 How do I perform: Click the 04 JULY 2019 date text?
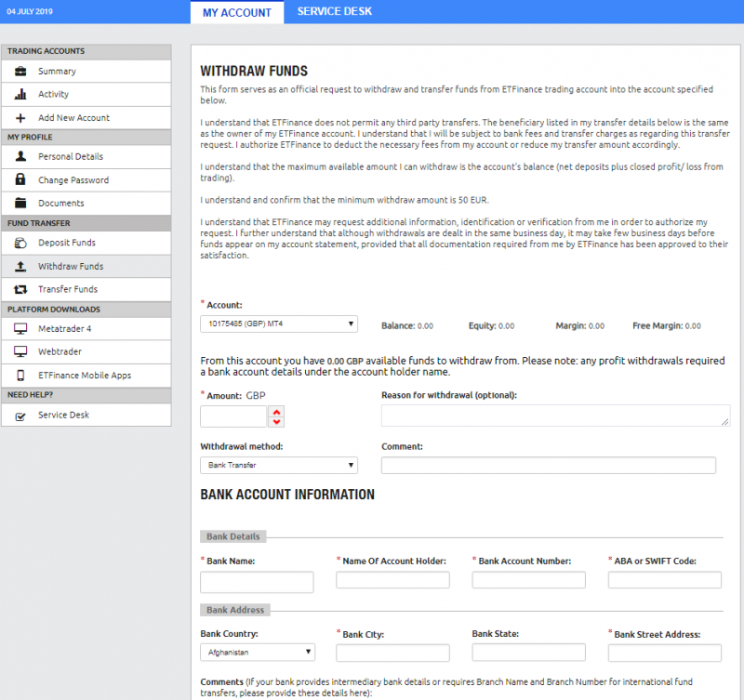30,11
